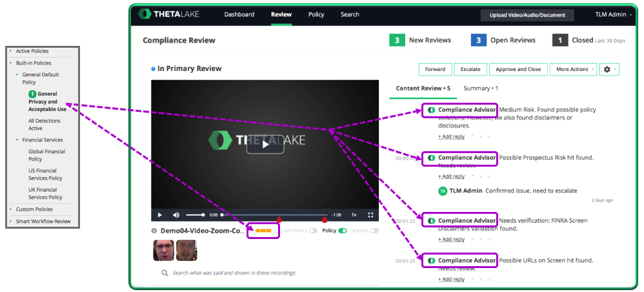Open the TLM Admin user menu
644x292 pixels.
coord(614,14)
